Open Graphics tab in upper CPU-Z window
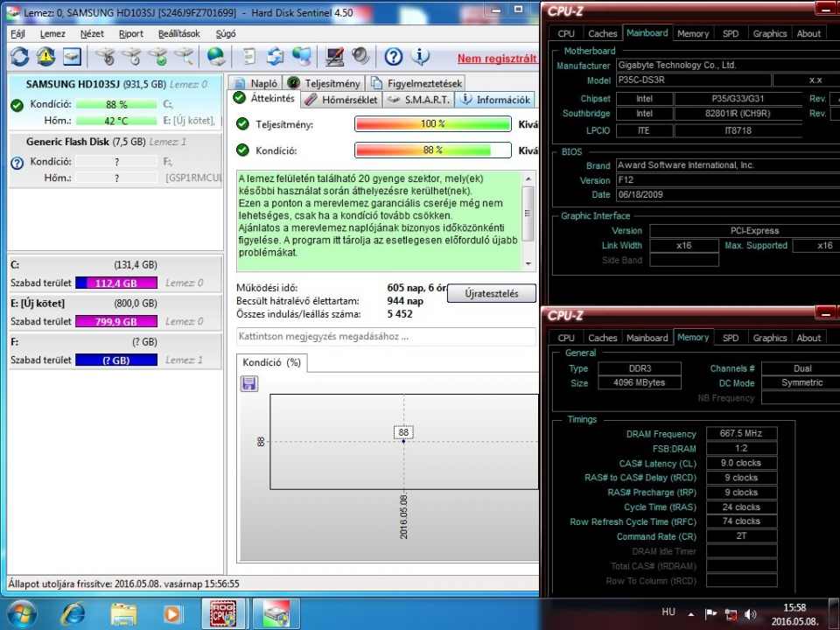This screenshot has width=840, height=630. (769, 34)
